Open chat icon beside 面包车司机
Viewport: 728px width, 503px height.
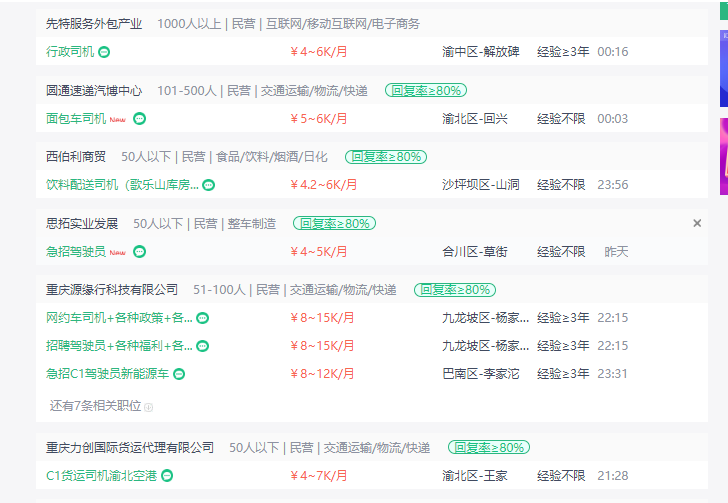[139, 119]
